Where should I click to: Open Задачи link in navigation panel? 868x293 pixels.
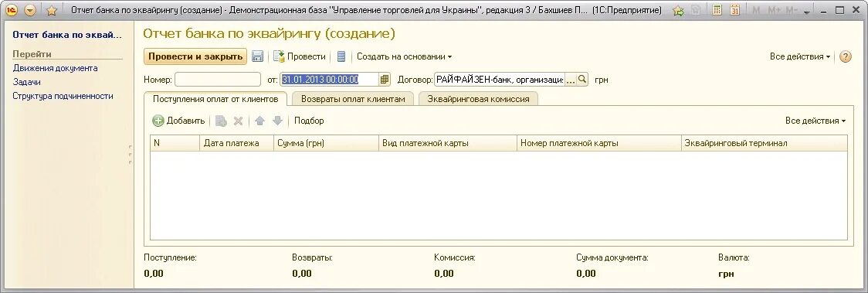(x=26, y=82)
